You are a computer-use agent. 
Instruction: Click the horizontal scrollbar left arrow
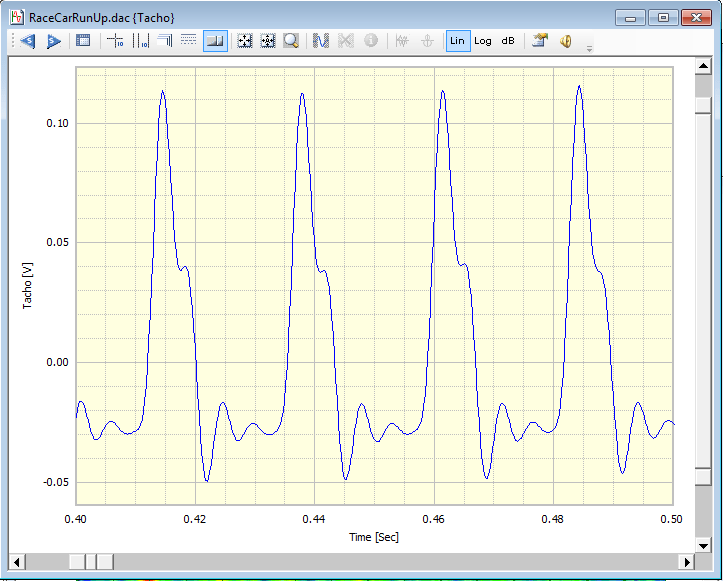click(17, 561)
